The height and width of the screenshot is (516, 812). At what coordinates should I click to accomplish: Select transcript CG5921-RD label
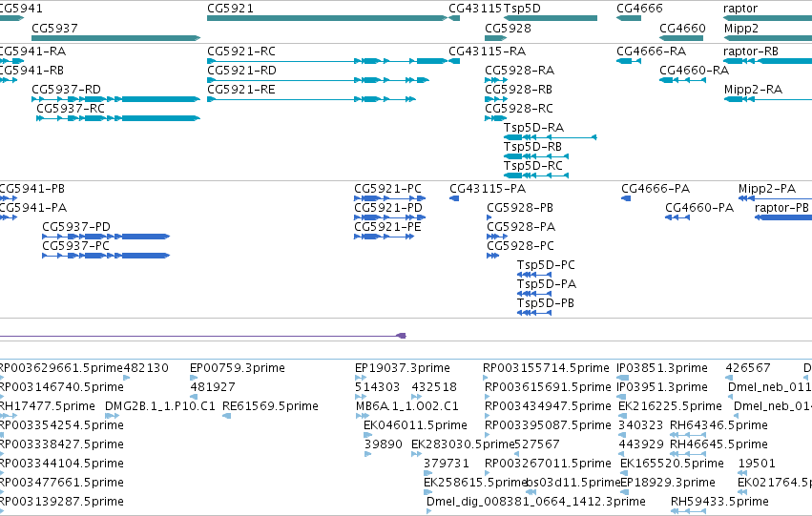pos(241,71)
